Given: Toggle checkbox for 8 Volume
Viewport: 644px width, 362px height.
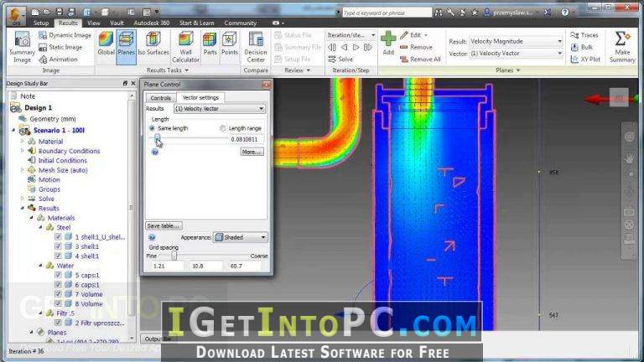Looking at the screenshot, I should click(x=58, y=303).
